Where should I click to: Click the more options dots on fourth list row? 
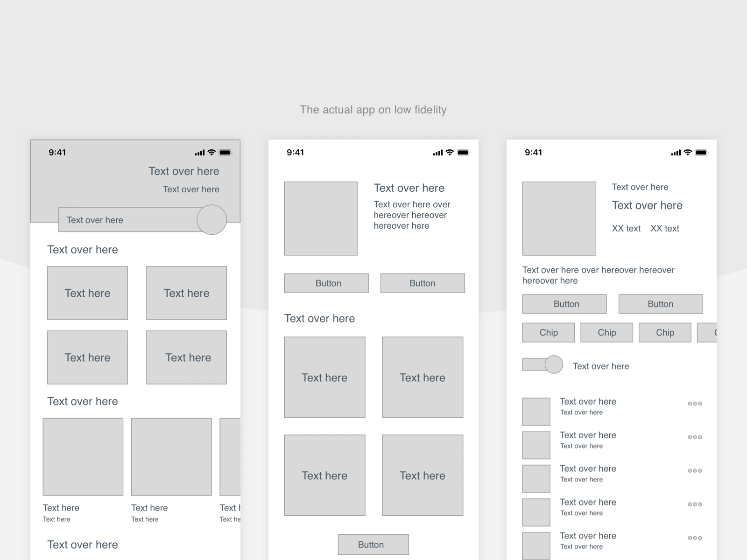tap(695, 504)
